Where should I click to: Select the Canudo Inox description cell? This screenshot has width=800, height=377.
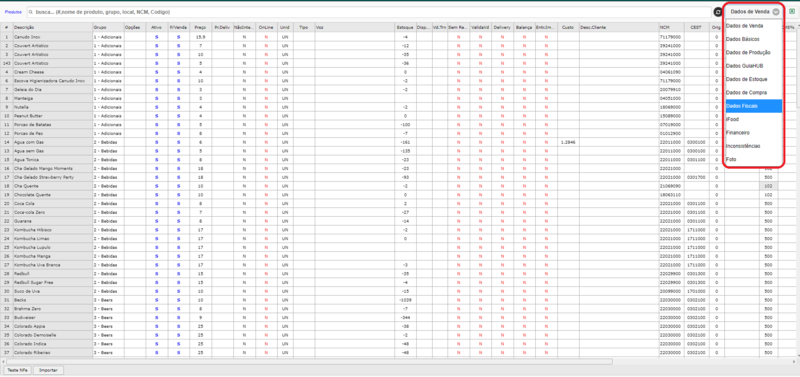(x=53, y=37)
